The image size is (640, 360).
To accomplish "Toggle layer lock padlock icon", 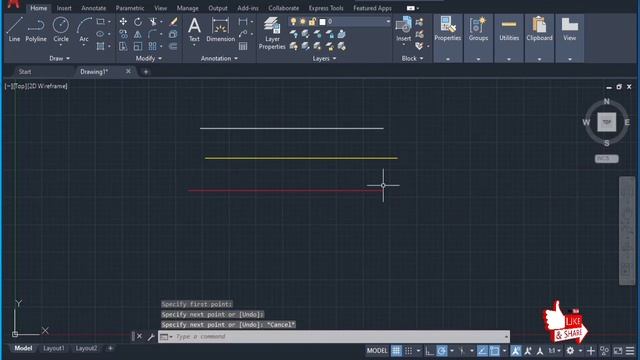I will click(312, 22).
